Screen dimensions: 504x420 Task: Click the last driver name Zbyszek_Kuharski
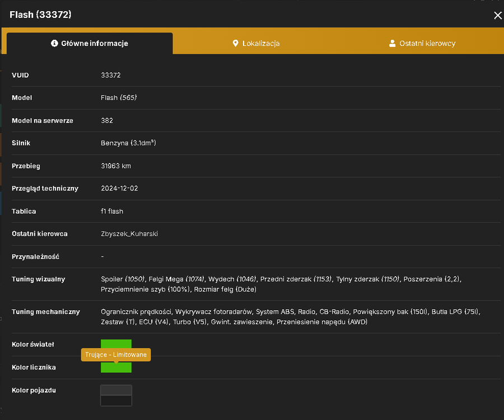coord(129,234)
